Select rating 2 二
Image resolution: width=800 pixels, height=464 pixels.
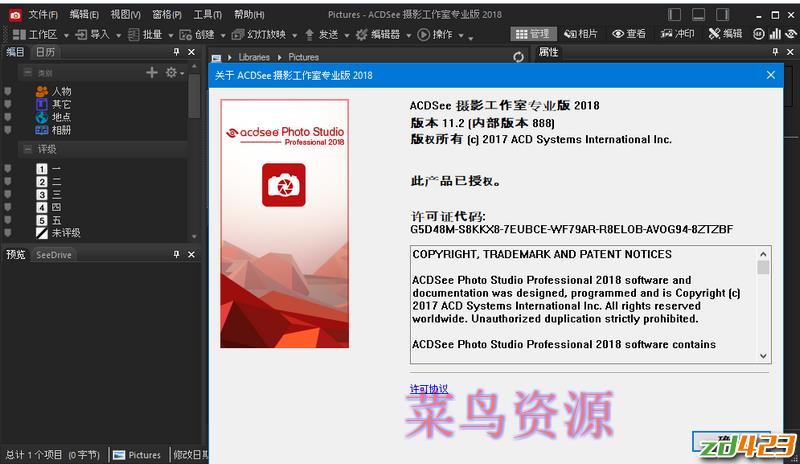[49, 182]
